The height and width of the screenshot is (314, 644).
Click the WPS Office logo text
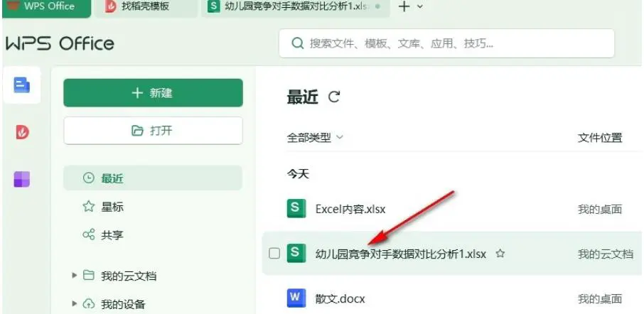pos(60,43)
